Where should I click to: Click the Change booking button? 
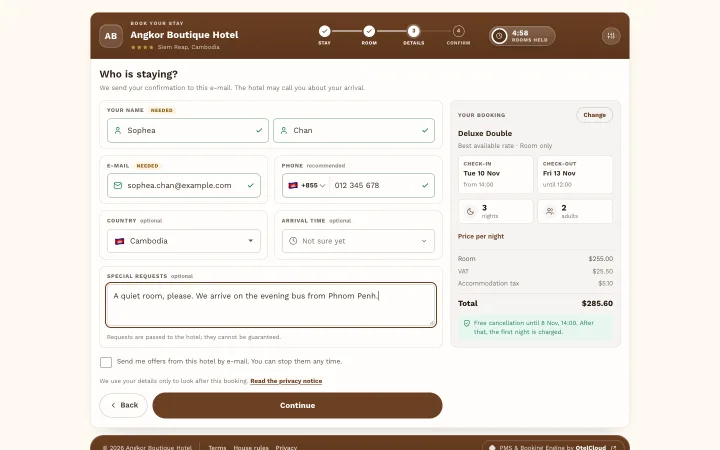[x=594, y=115]
